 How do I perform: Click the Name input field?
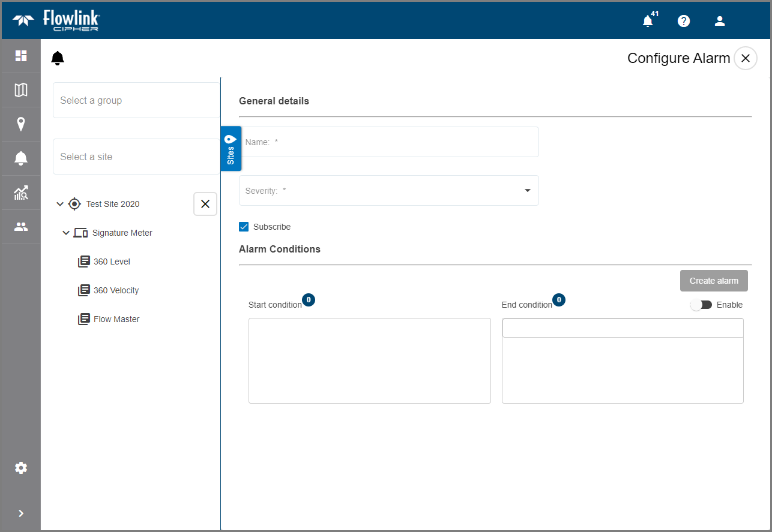point(389,142)
